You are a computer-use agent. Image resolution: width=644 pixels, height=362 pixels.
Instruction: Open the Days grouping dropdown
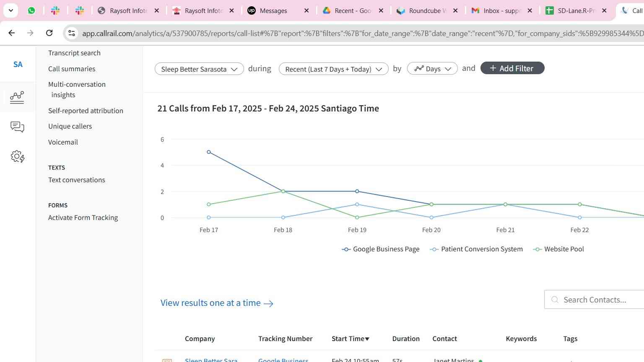point(432,69)
